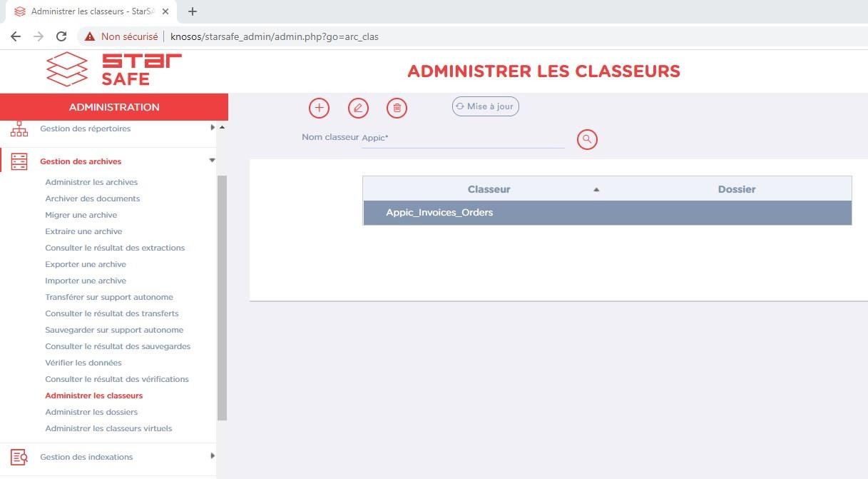The height and width of the screenshot is (479, 868).
Task: Click the Gestion des archives cabinet icon
Action: tap(19, 161)
